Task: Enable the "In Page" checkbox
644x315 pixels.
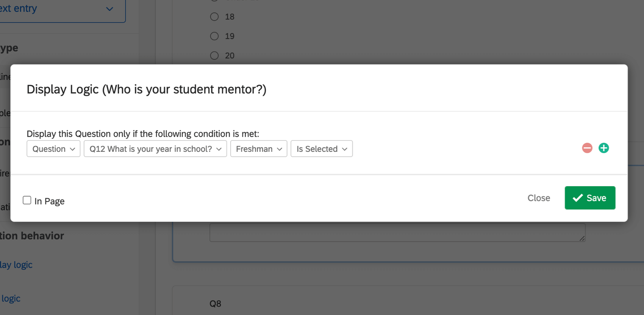Action: click(27, 200)
